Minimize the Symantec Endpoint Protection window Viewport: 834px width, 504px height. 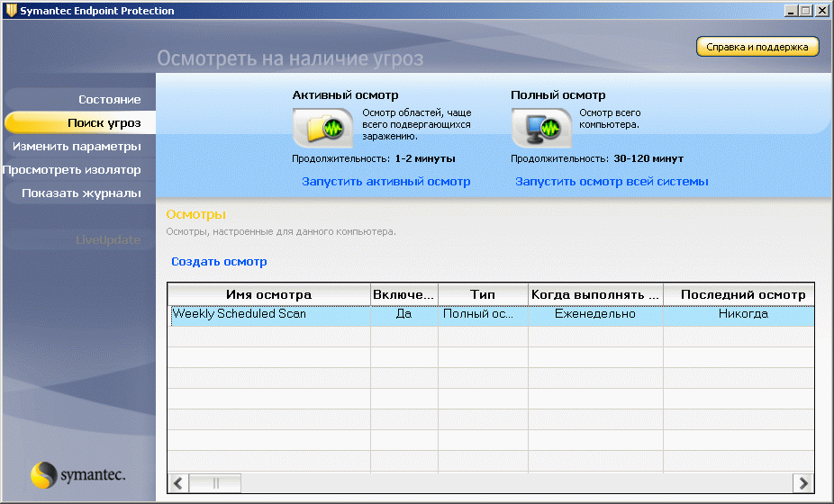point(792,11)
